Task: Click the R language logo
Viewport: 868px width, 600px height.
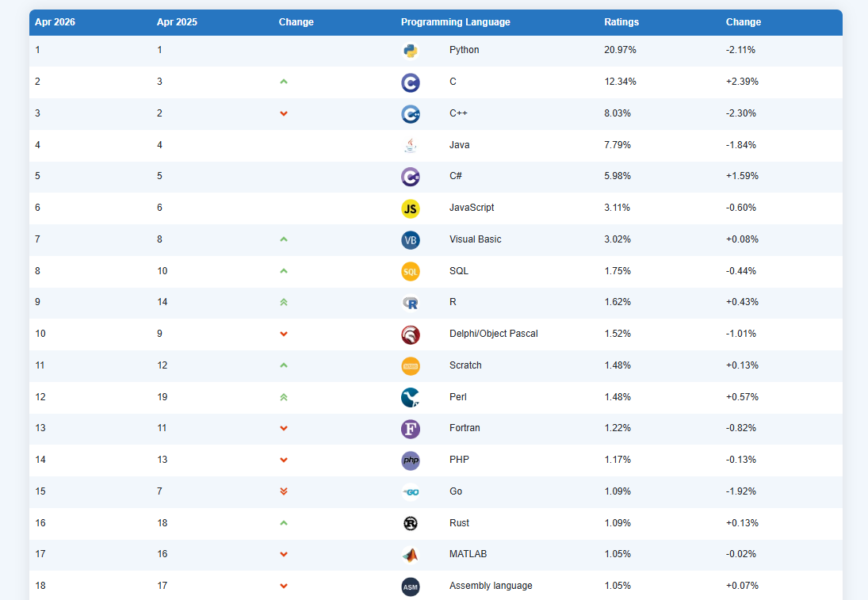Action: coord(410,303)
